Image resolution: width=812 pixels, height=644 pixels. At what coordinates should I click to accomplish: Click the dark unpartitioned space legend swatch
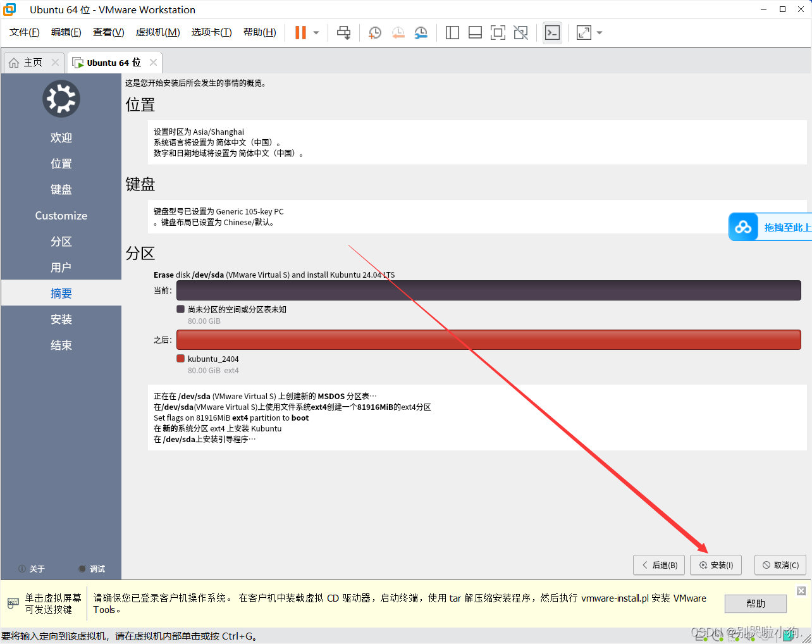(180, 309)
